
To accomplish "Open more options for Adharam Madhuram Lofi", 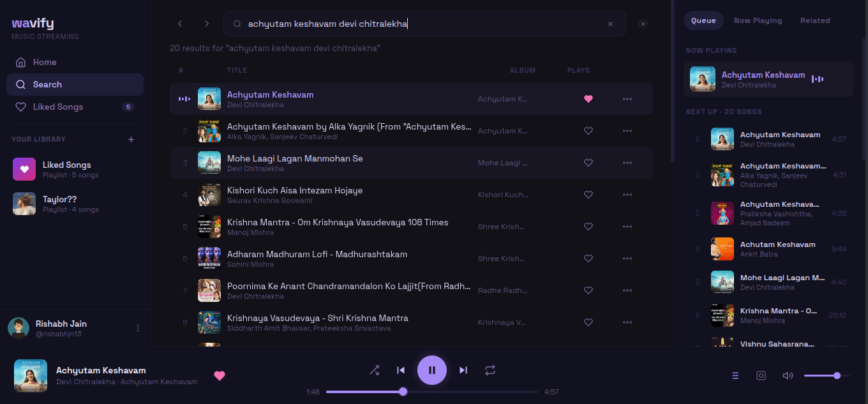I will click(x=627, y=258).
